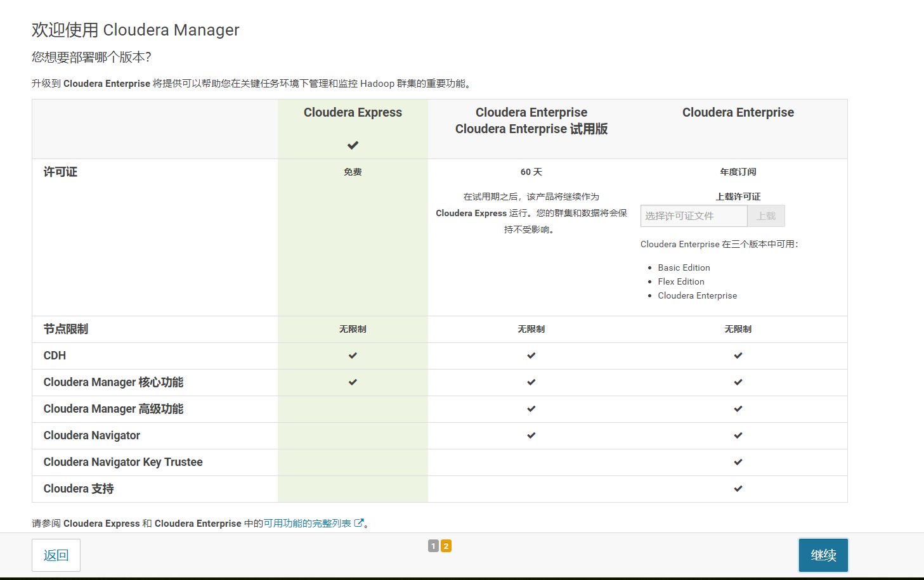Choose the Cloudera Enterprise trial edition header

pos(531,120)
